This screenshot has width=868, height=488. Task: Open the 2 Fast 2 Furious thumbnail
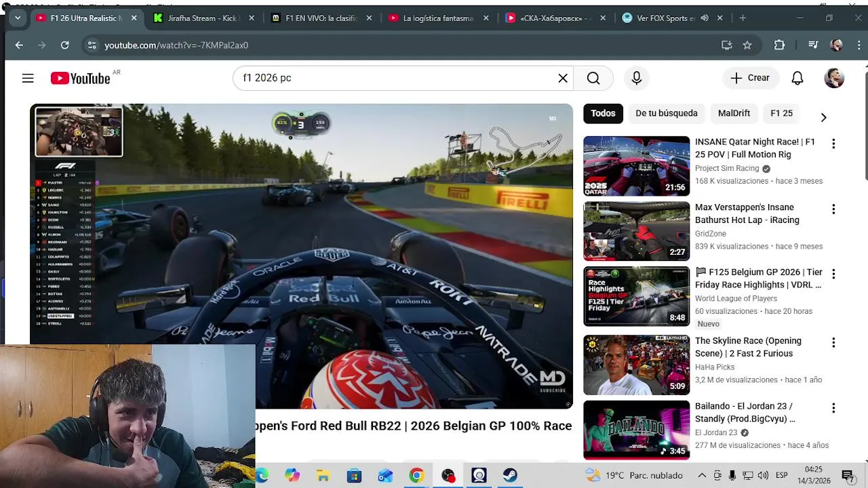pyautogui.click(x=636, y=365)
